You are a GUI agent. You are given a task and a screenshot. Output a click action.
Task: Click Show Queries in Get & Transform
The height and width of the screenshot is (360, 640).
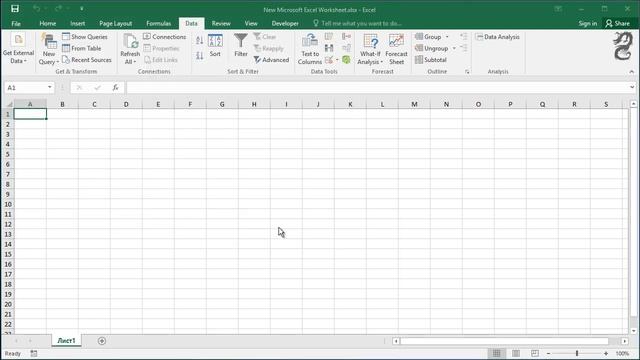[85, 37]
